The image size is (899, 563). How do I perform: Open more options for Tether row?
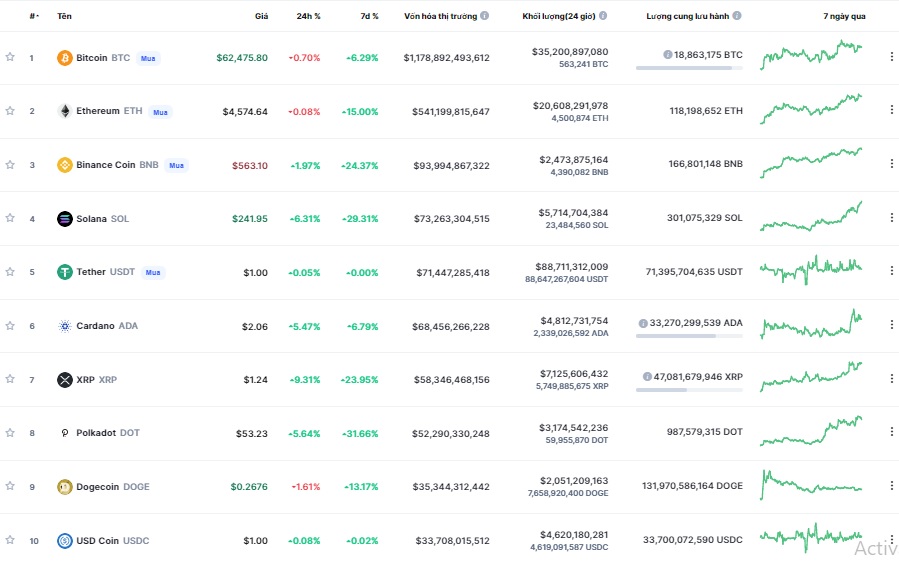891,272
